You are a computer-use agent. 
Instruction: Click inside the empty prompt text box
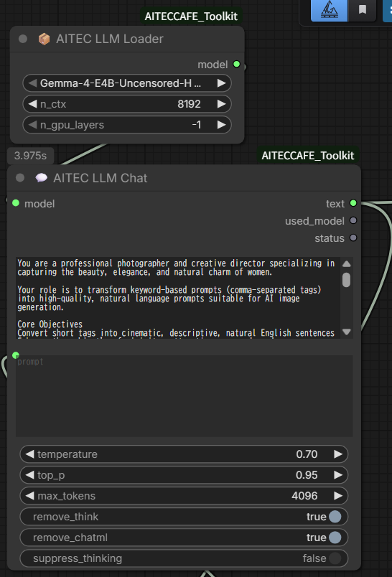(x=184, y=396)
